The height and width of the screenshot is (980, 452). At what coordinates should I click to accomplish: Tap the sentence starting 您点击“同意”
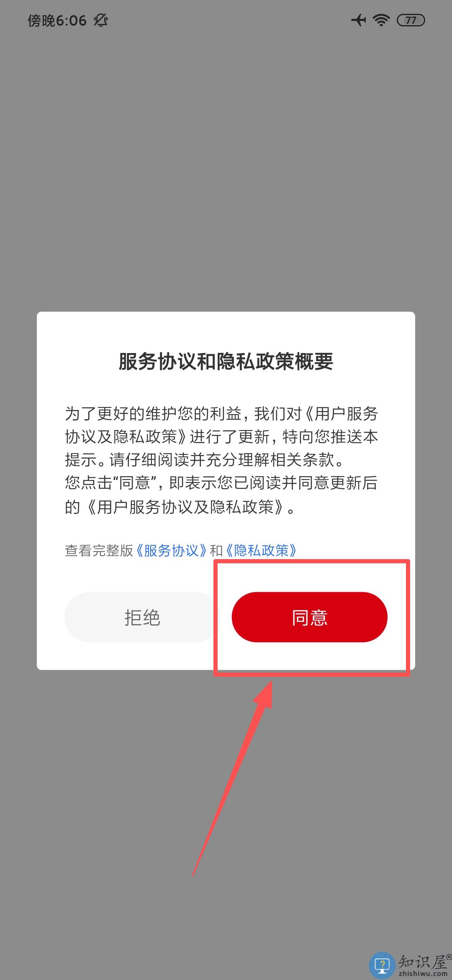(x=221, y=495)
